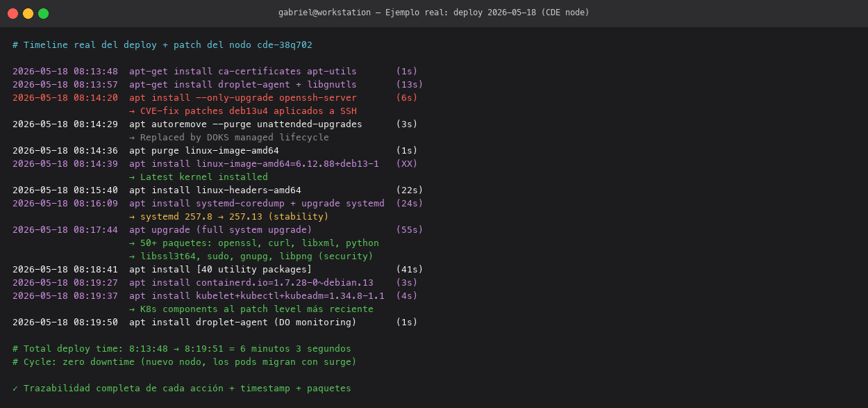
Task: Click the red close window button
Action: [12, 13]
